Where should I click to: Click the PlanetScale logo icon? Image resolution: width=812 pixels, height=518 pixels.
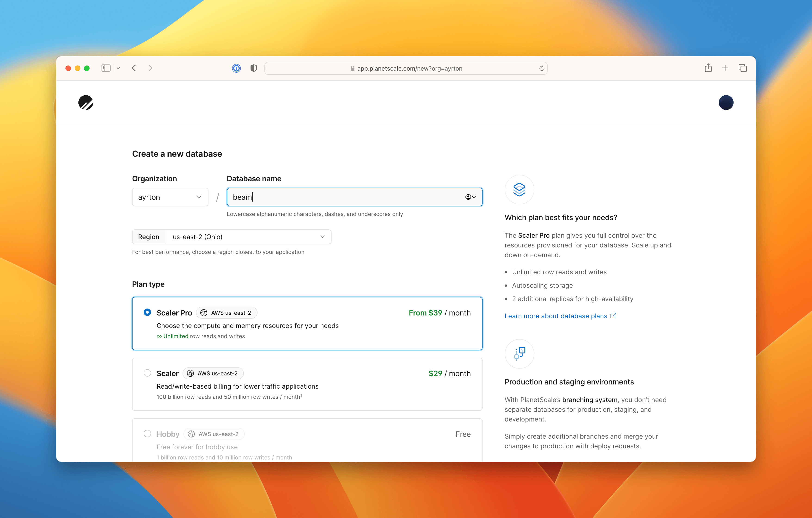pos(86,103)
